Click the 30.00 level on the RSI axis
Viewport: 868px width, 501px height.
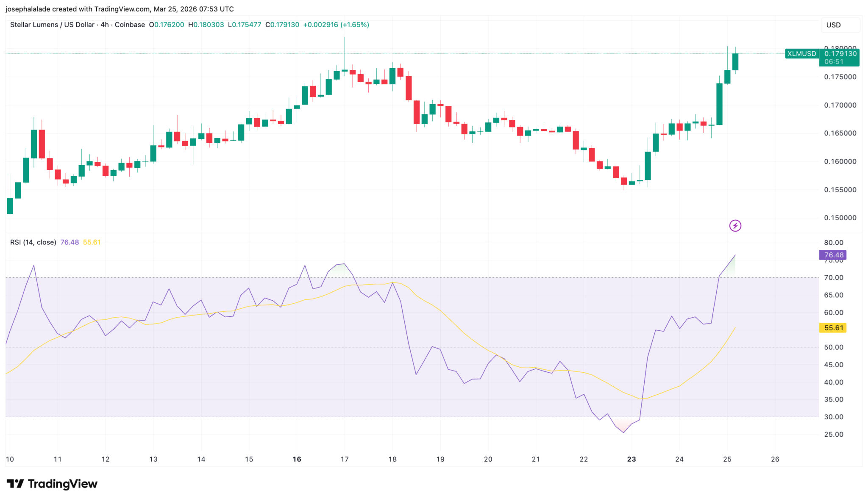(833, 417)
